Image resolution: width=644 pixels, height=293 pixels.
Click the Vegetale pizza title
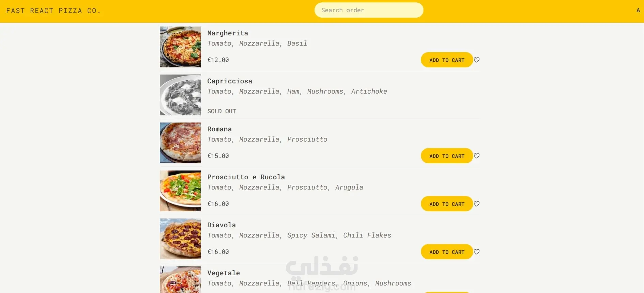(x=224, y=273)
